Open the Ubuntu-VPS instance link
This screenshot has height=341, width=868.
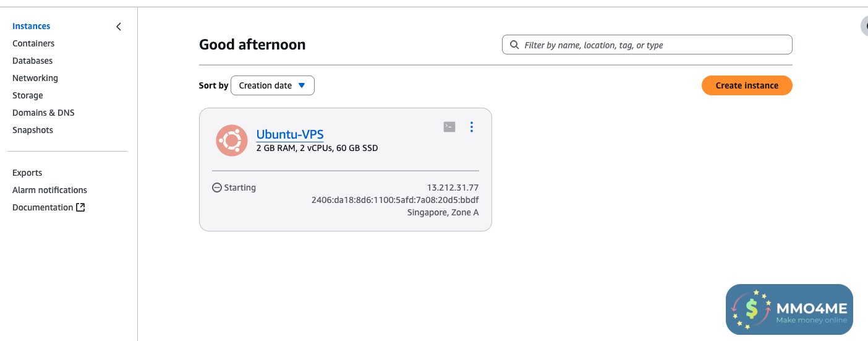289,134
